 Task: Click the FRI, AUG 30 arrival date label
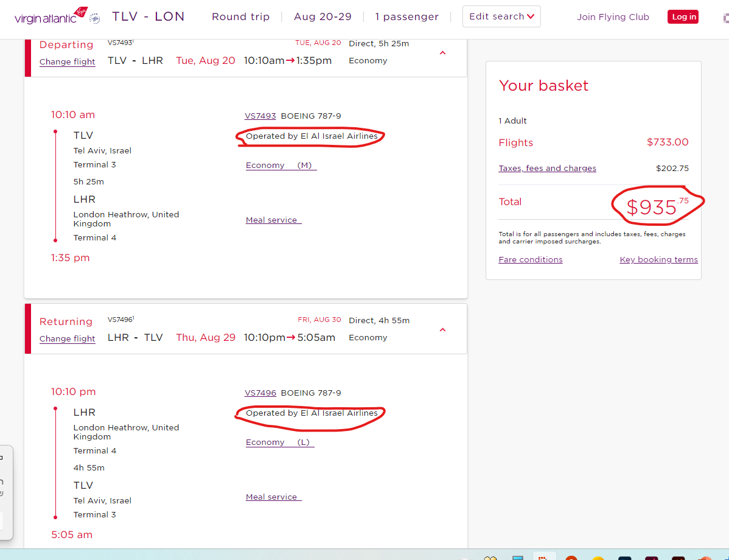pyautogui.click(x=319, y=320)
